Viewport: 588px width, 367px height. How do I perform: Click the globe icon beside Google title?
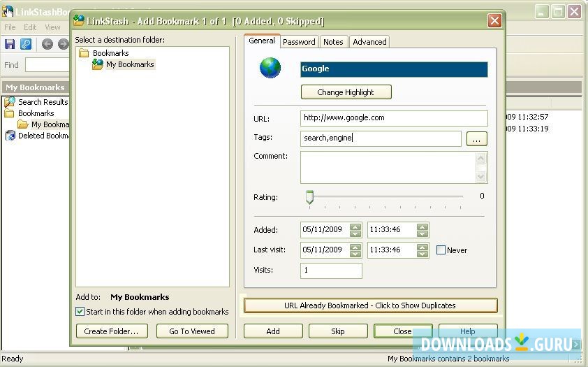[270, 69]
